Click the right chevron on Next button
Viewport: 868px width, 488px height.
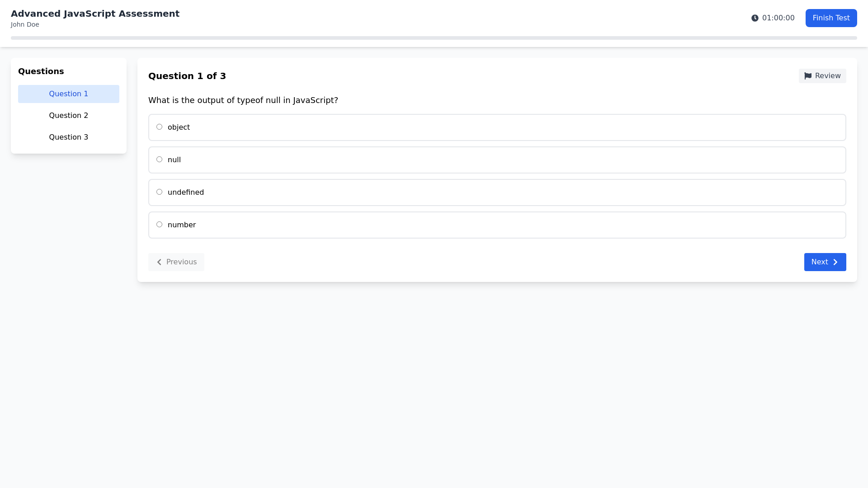(x=835, y=262)
